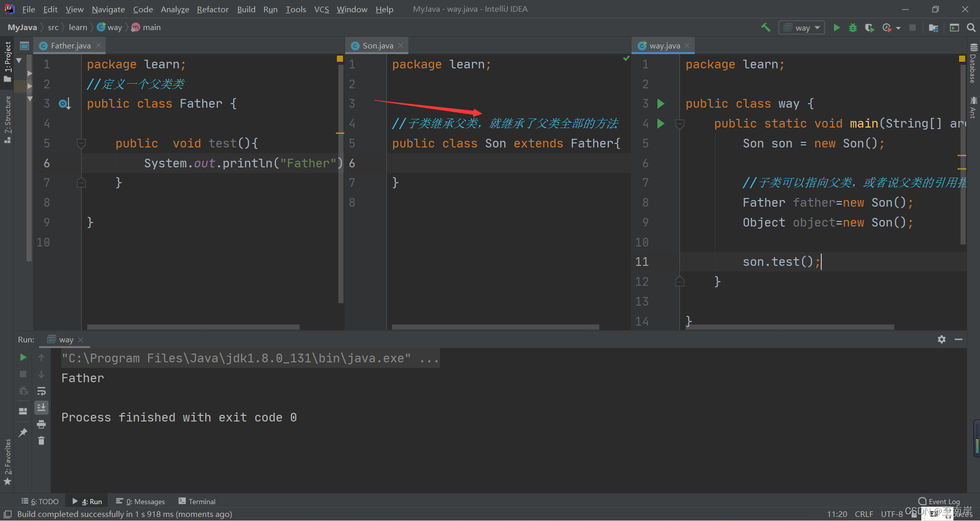
Task: Click the Profiler run icon
Action: (887, 28)
